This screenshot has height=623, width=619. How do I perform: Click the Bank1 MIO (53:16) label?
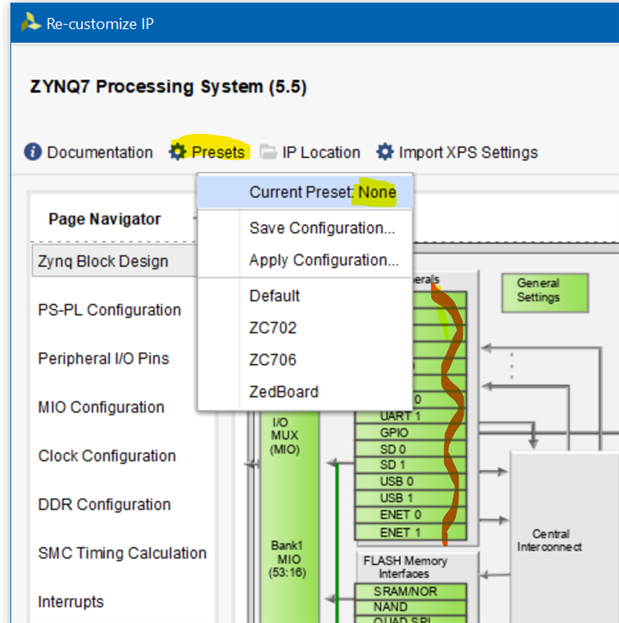288,559
